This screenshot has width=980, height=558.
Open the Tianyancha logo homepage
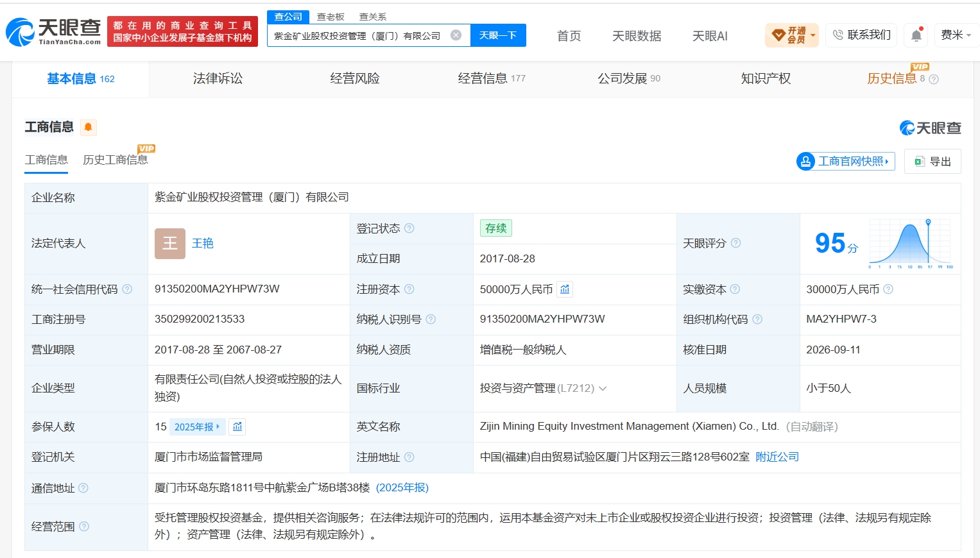53,31
